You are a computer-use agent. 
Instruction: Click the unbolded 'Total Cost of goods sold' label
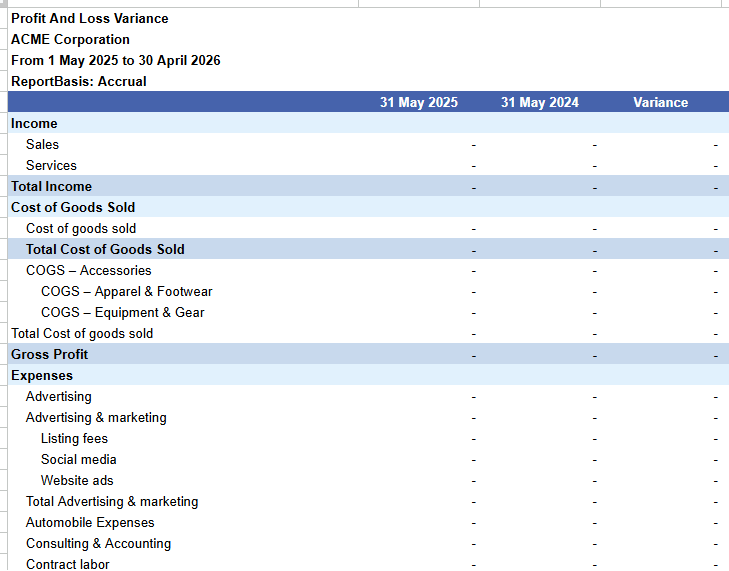coord(82,333)
